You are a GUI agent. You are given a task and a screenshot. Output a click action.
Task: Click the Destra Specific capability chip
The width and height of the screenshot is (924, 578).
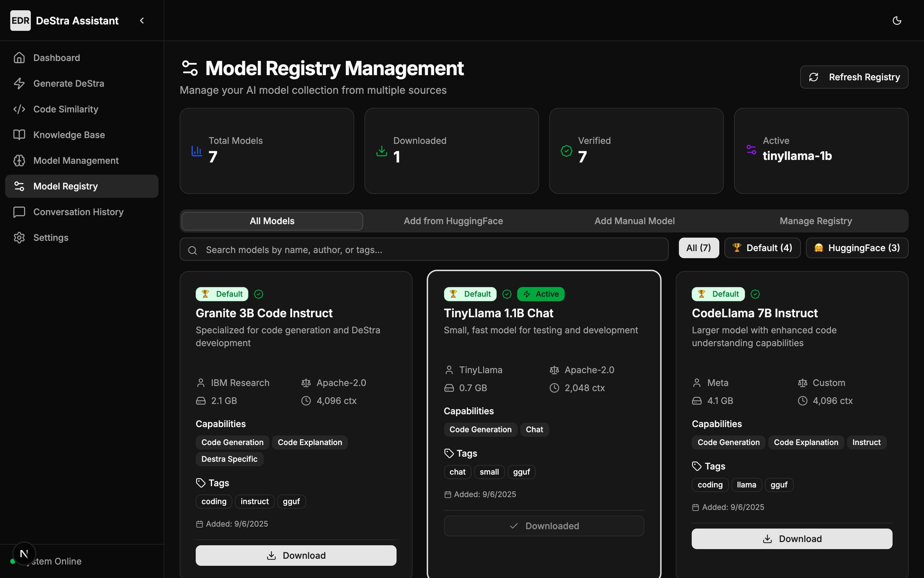[x=229, y=459]
